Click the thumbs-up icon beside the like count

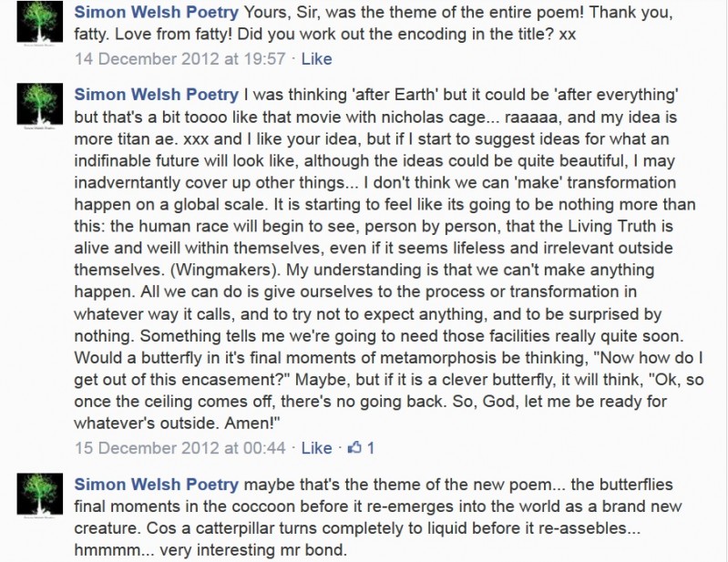click(x=354, y=447)
